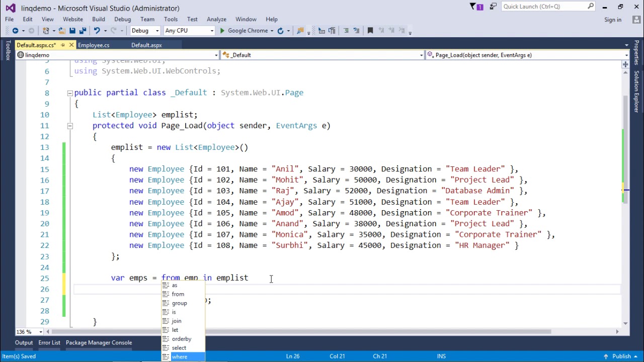Undo the last edit with the toolbar arrow
Image resolution: width=644 pixels, height=362 pixels.
click(97, 31)
